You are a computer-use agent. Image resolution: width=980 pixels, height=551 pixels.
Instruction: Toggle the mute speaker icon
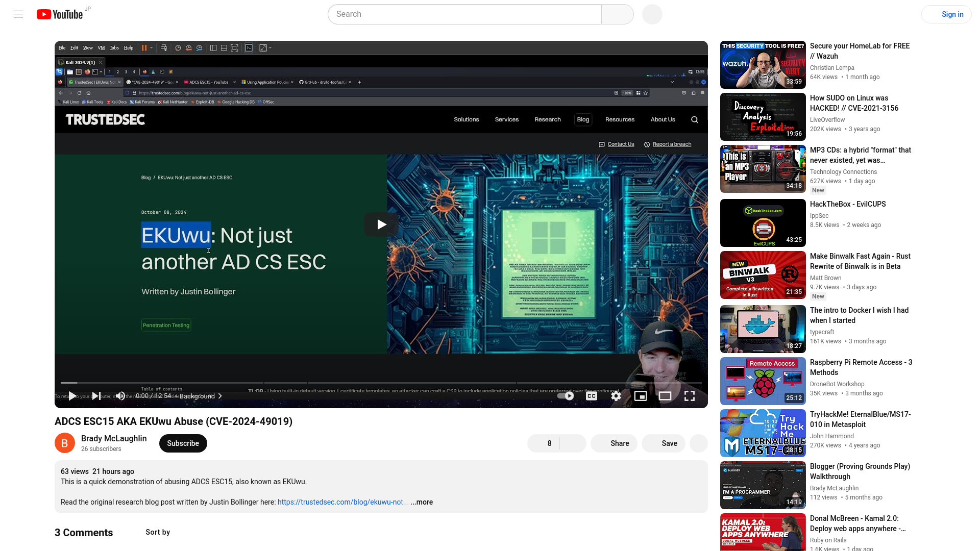point(121,396)
